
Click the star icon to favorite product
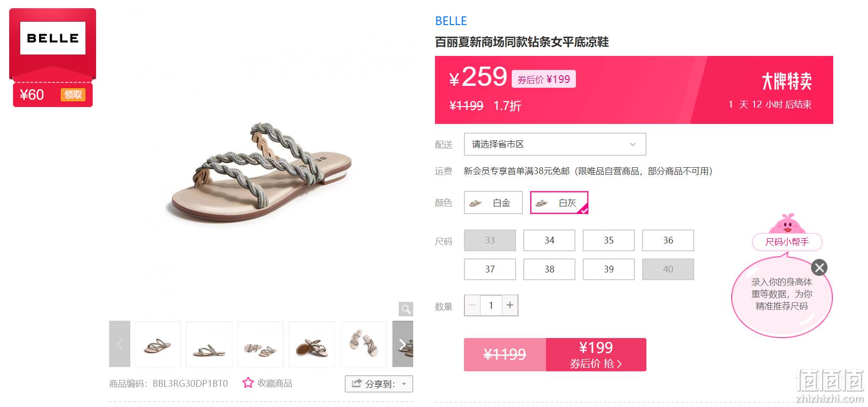pos(248,383)
